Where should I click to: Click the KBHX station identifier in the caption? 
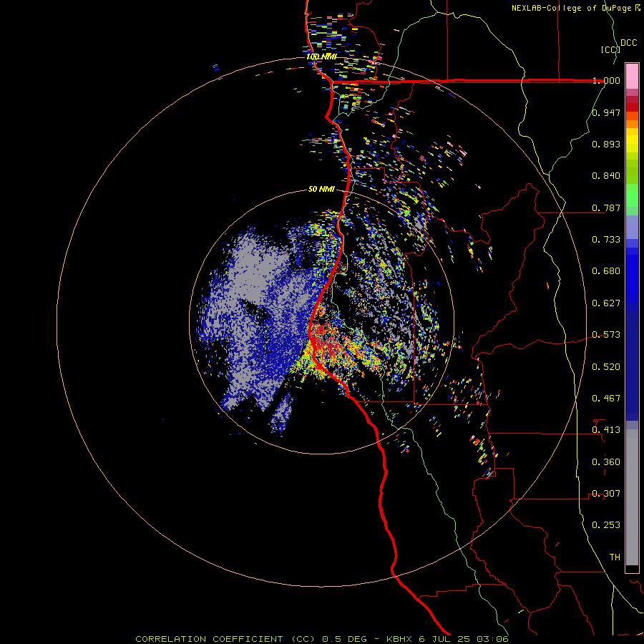tap(401, 639)
